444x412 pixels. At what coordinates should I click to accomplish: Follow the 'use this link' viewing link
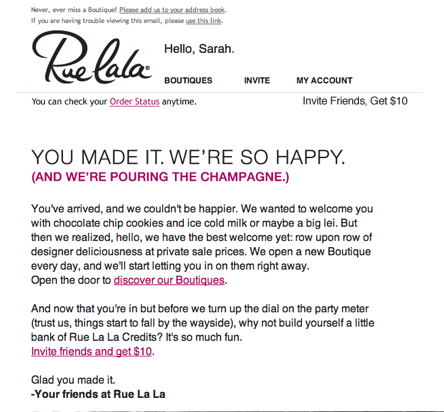[204, 21]
